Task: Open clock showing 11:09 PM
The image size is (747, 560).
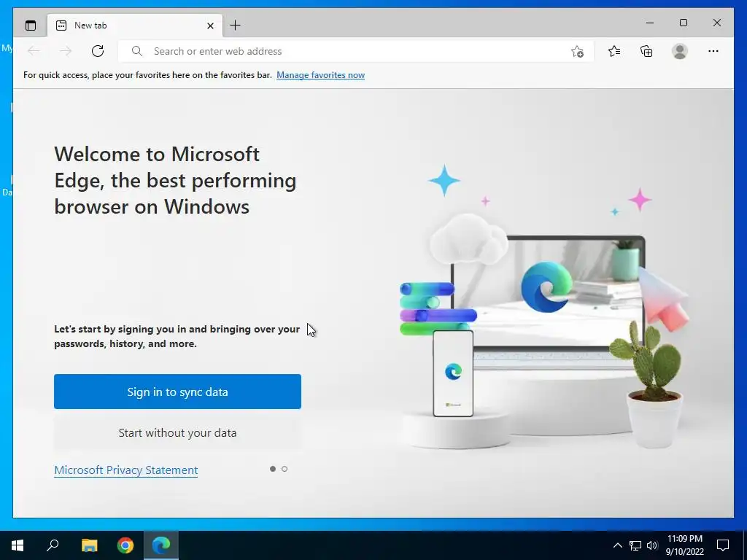Action: coord(684,545)
